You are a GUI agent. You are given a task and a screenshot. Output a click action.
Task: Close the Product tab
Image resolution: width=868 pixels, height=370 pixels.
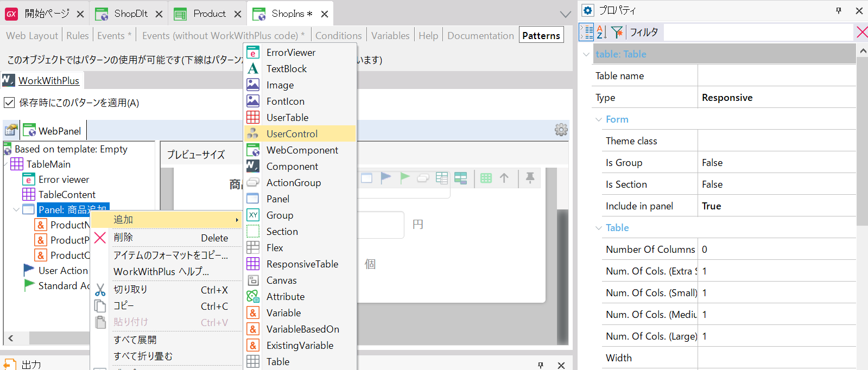(x=238, y=14)
